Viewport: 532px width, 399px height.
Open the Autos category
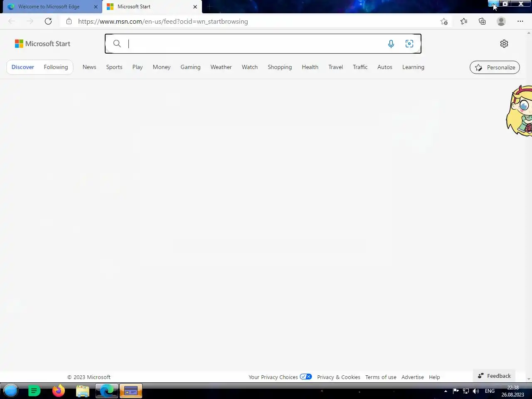point(385,67)
